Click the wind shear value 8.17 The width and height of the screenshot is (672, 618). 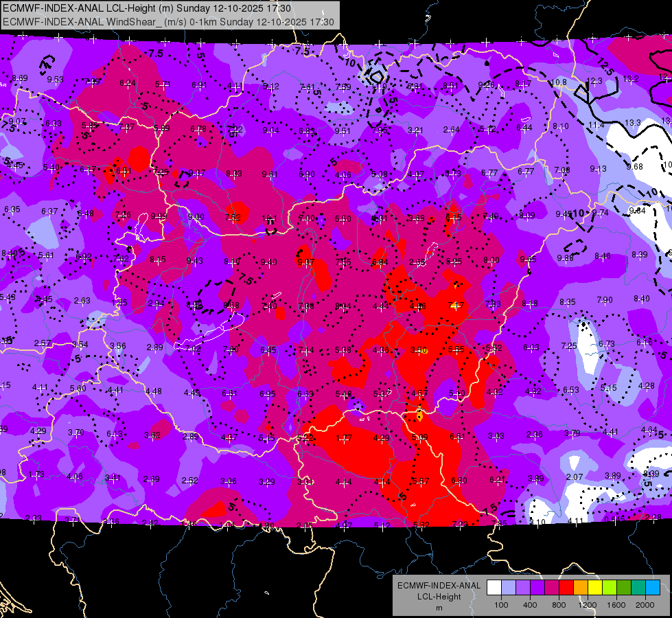[523, 83]
